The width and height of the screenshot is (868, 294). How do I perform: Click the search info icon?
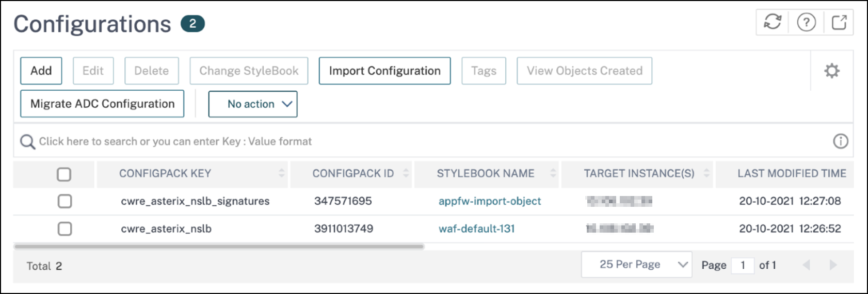click(x=841, y=141)
